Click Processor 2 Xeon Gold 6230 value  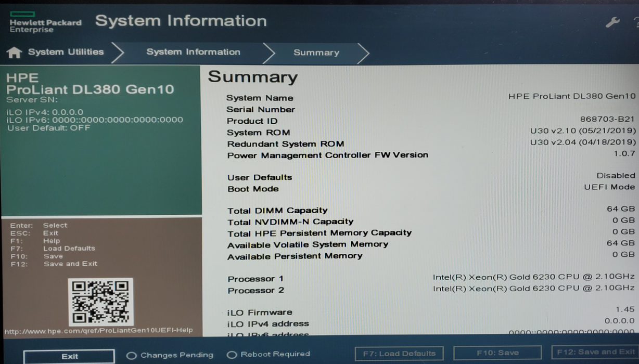[534, 288]
